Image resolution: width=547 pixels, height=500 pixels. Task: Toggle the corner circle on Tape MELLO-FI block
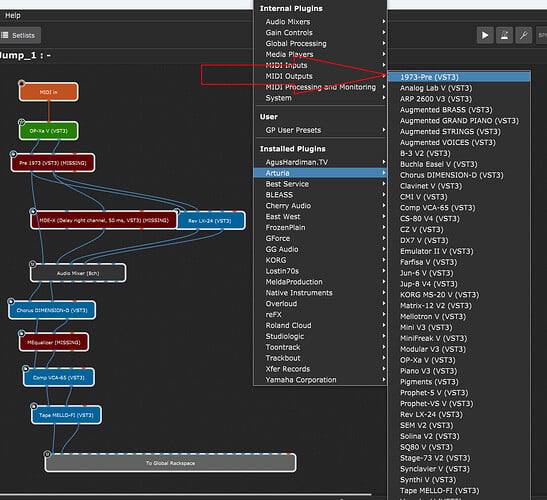click(x=34, y=406)
